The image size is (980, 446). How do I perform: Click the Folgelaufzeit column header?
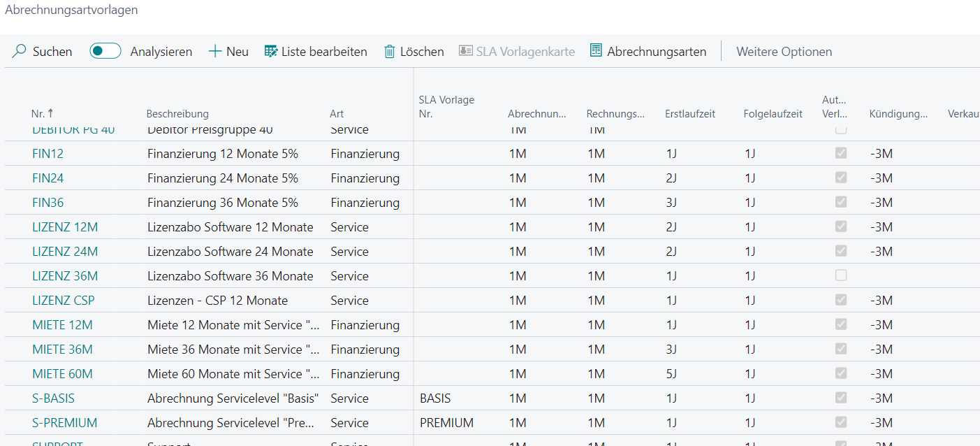click(773, 114)
